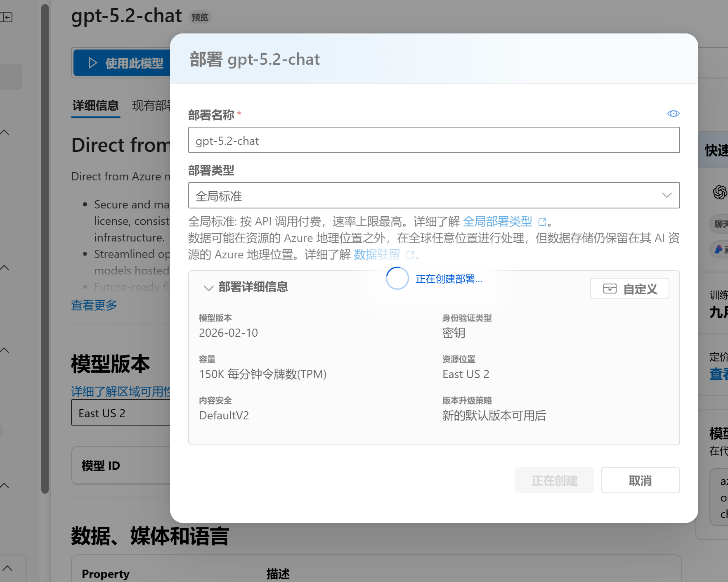
Task: Open the 数据驻留 link
Action: pyautogui.click(x=377, y=255)
